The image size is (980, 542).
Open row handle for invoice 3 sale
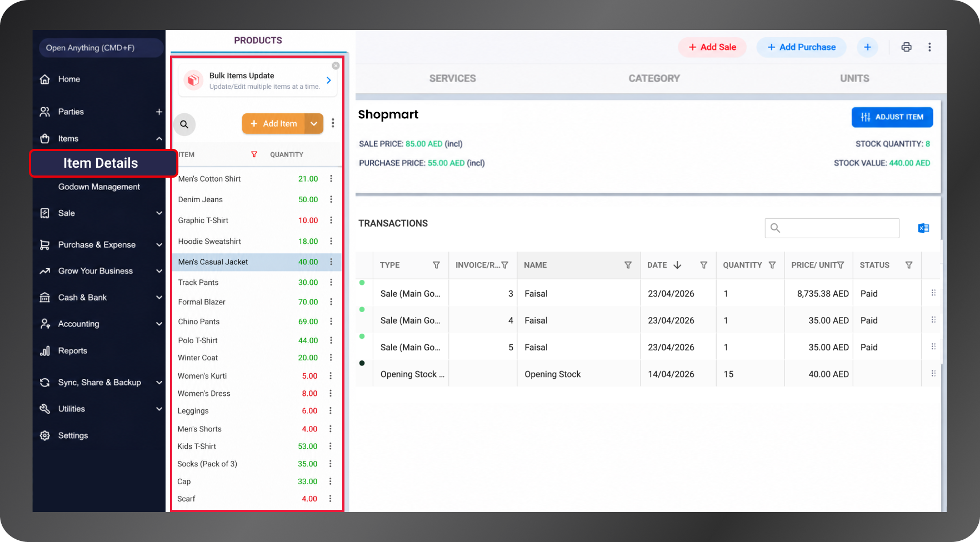pos(933,293)
